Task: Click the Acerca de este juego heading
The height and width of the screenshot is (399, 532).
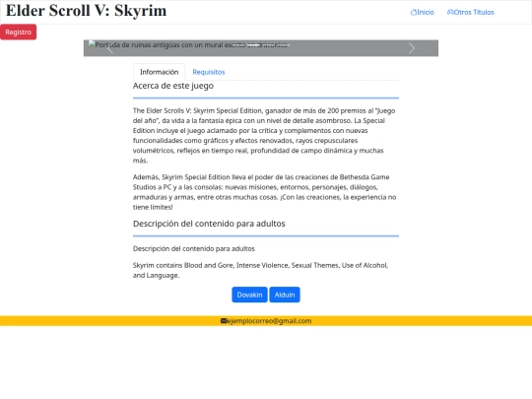Action: coord(173,86)
